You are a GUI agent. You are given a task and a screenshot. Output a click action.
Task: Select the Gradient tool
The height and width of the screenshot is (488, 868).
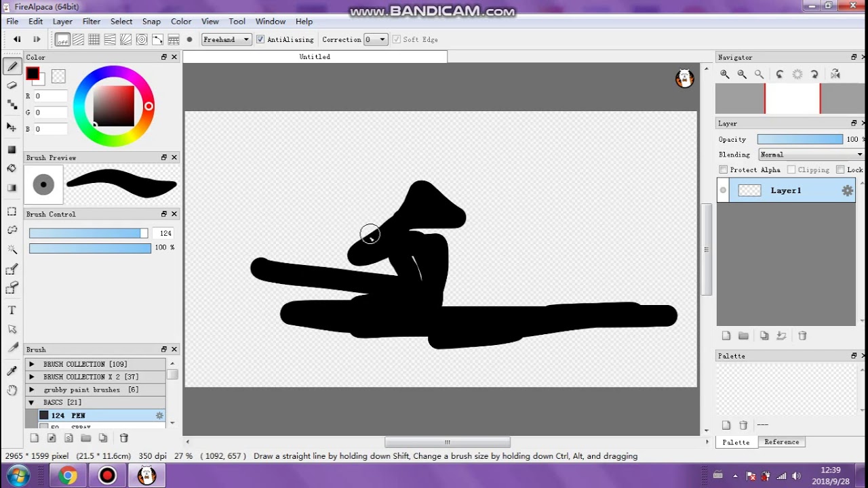tap(12, 188)
